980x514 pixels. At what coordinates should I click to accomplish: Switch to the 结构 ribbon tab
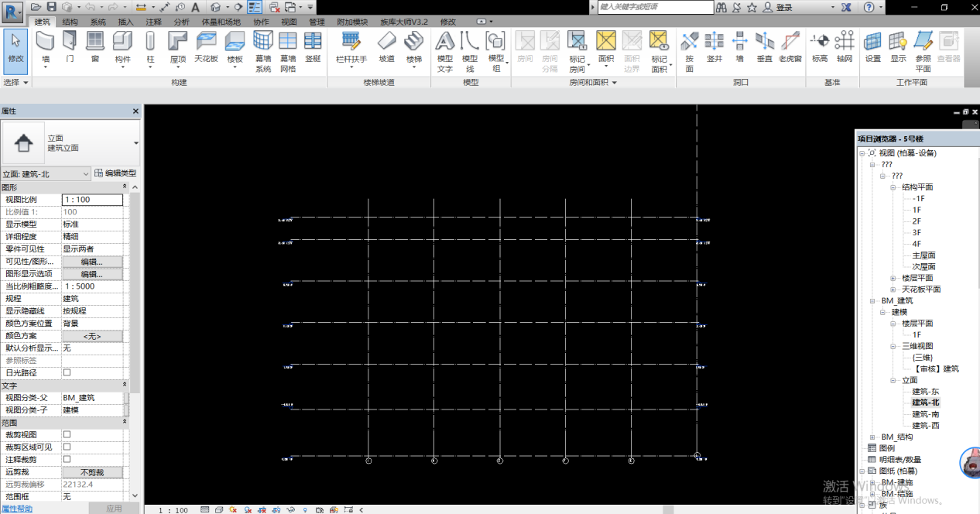(x=70, y=22)
